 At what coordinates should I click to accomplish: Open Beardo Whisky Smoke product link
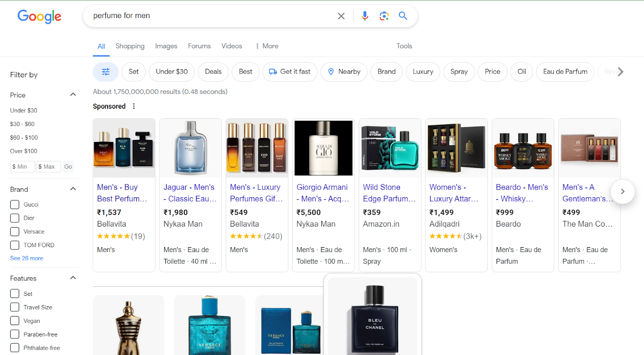click(x=522, y=193)
